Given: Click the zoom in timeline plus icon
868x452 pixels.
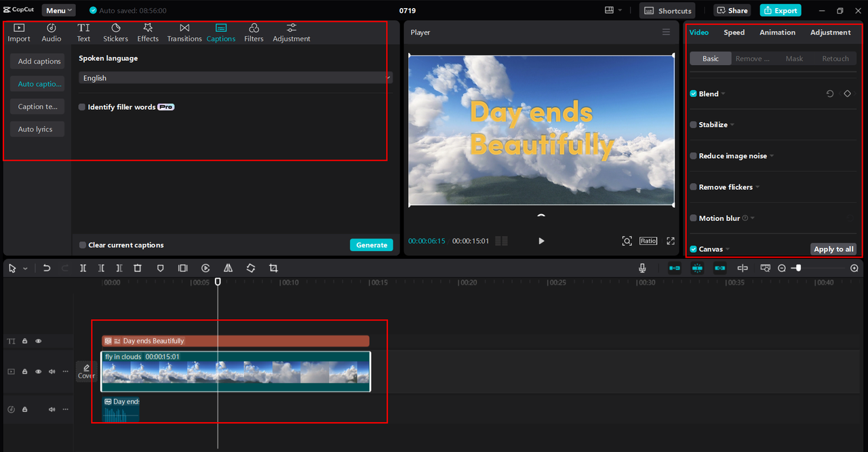Looking at the screenshot, I should [854, 268].
